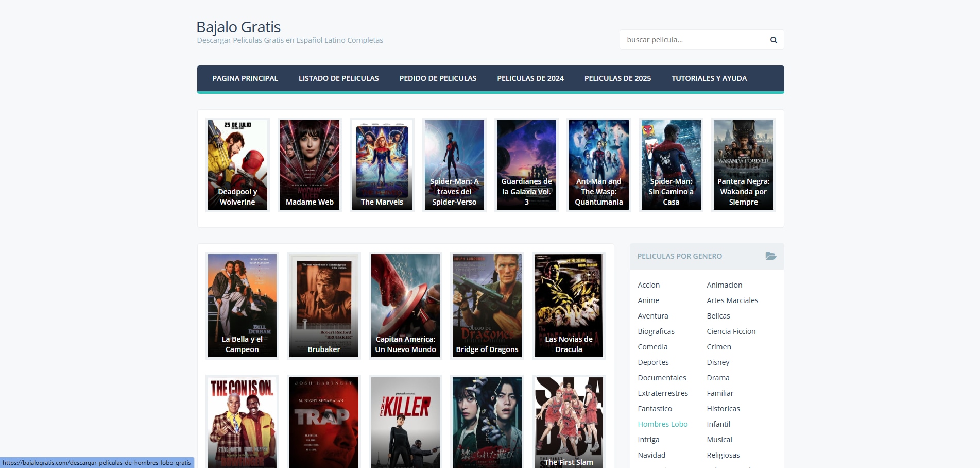Select the Drama genre link

pos(718,378)
